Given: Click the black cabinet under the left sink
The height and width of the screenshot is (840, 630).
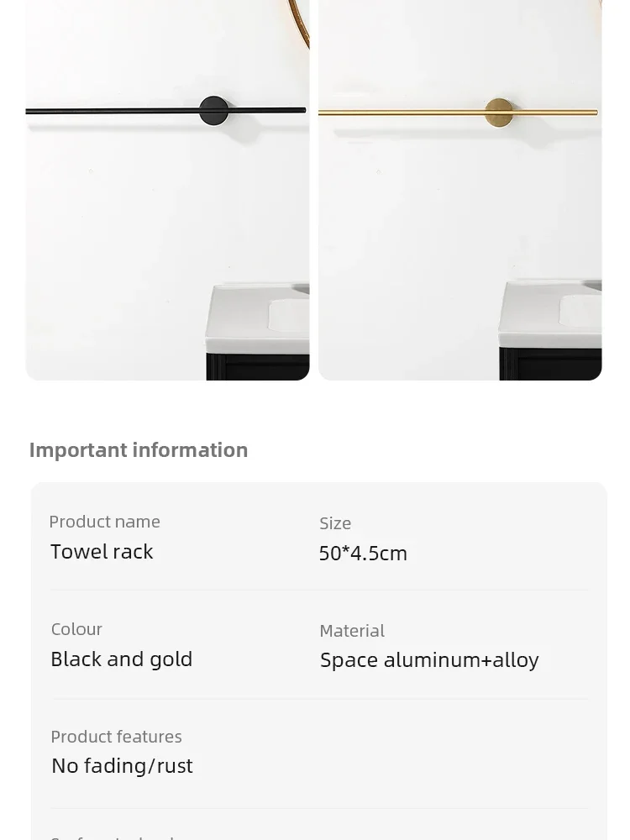Looking at the screenshot, I should [x=258, y=366].
